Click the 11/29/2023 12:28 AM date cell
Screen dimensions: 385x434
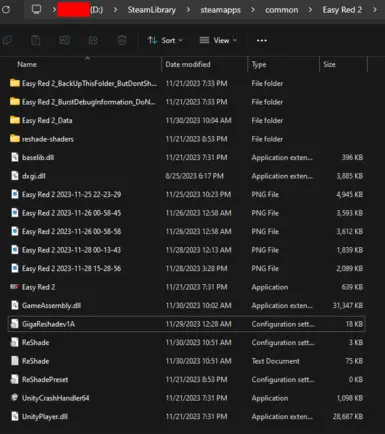pyautogui.click(x=198, y=324)
